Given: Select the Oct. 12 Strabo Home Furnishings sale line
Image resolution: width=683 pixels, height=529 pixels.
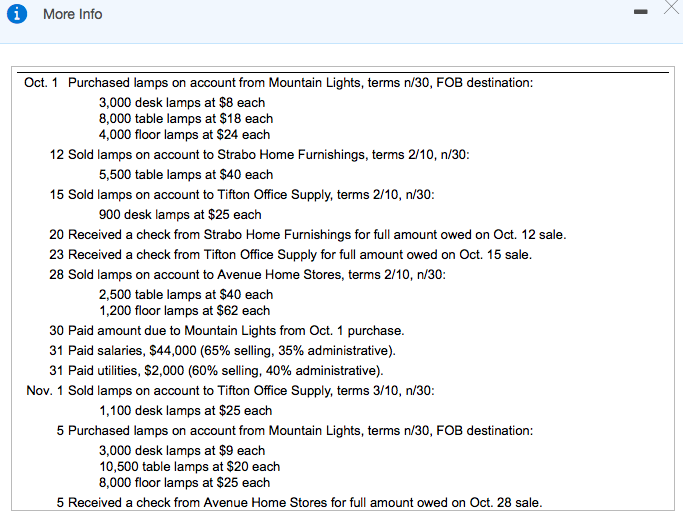Looking at the screenshot, I should tap(260, 155).
